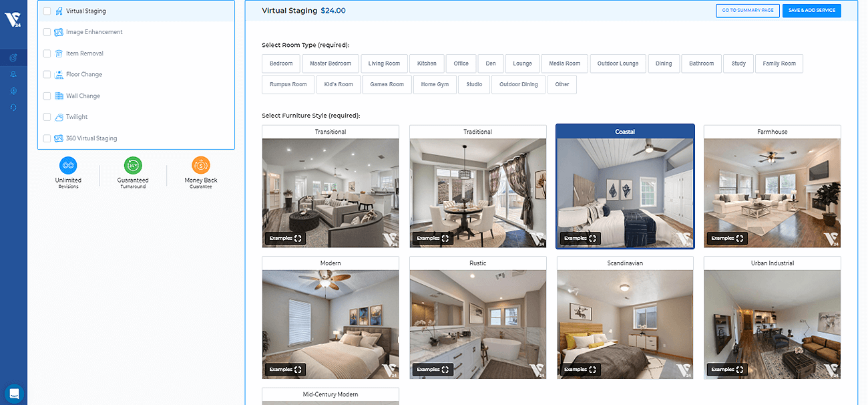Viewport: 868px width, 405px height.
Task: Open Examples for the Modern style
Action: (286, 370)
